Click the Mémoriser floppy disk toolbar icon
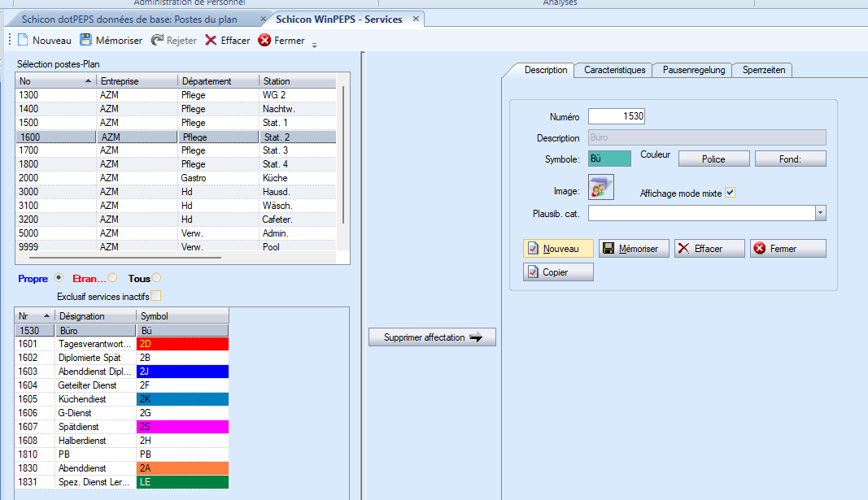Viewport: 868px width, 500px height. click(85, 40)
